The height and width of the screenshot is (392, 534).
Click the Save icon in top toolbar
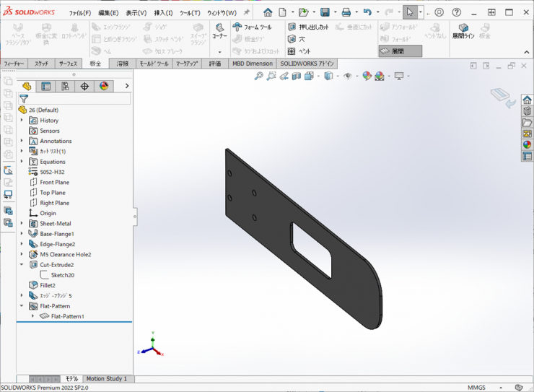pyautogui.click(x=325, y=12)
